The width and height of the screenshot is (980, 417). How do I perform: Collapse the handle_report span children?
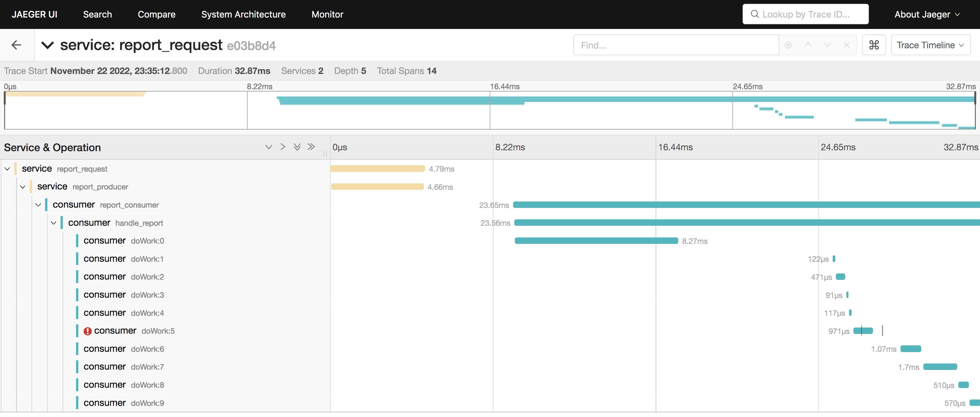pos(54,223)
